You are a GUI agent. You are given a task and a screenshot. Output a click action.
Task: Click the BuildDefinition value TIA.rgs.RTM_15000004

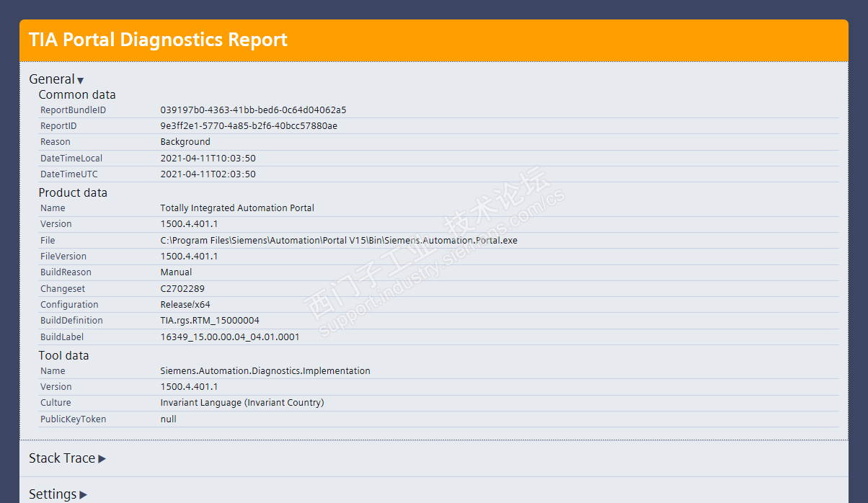210,321
